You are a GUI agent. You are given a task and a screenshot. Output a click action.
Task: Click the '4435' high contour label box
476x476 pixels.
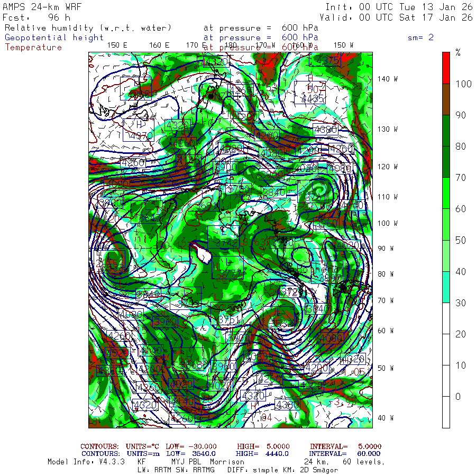click(x=310, y=98)
